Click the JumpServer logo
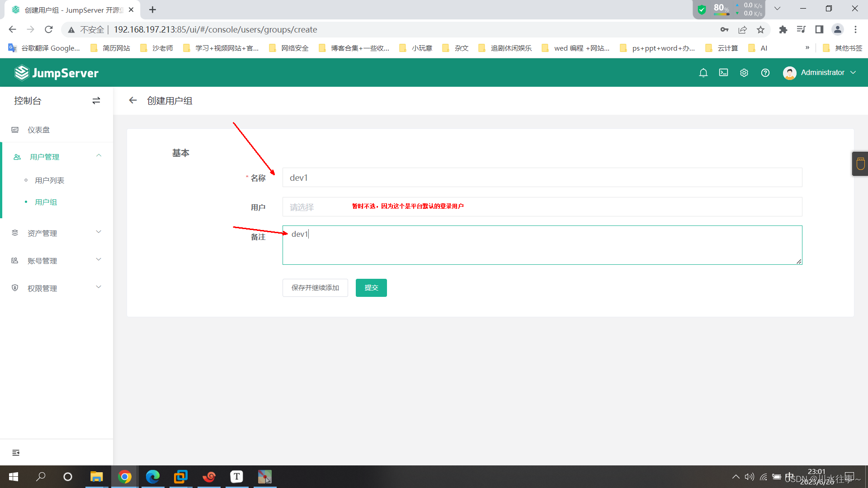This screenshot has width=868, height=488. tap(57, 73)
